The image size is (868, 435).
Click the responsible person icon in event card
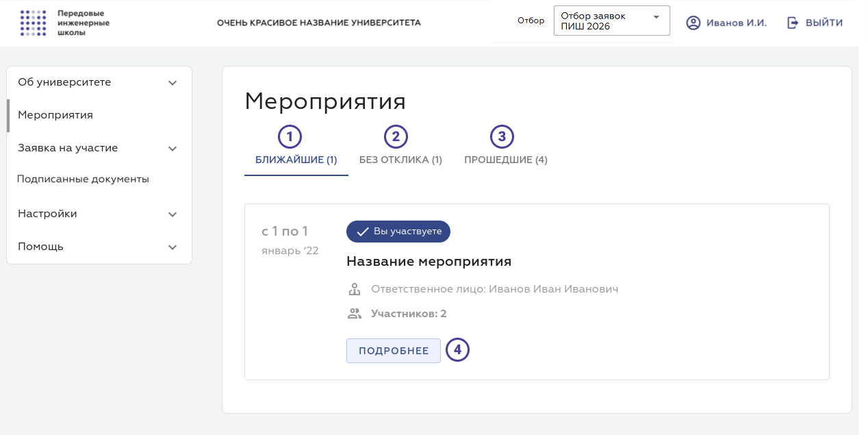coord(354,289)
